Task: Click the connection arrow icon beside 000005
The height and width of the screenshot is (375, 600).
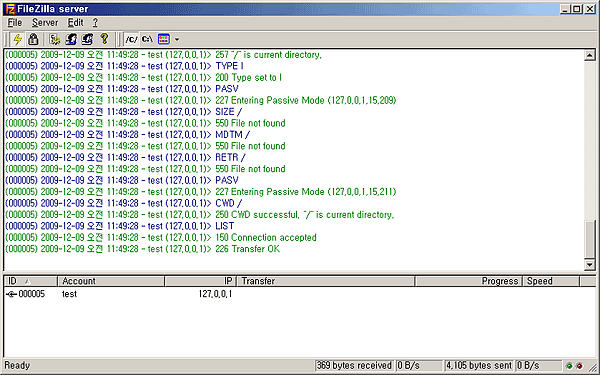Action: (11, 294)
